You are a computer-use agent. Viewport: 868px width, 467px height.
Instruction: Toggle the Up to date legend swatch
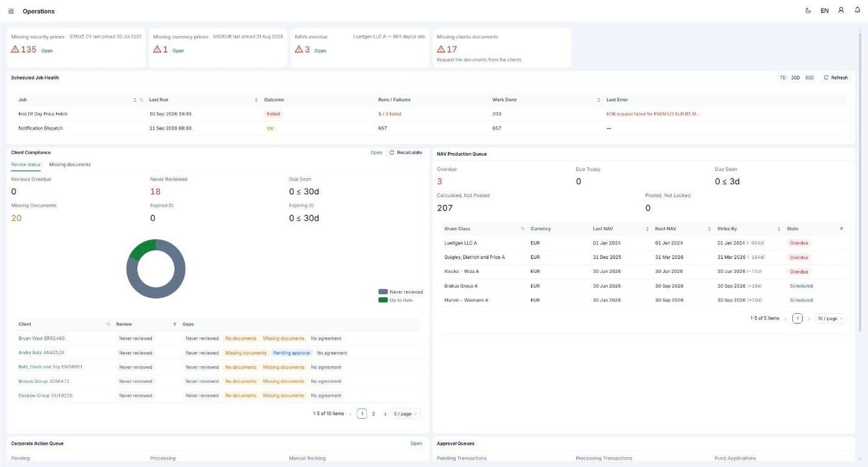383,300
